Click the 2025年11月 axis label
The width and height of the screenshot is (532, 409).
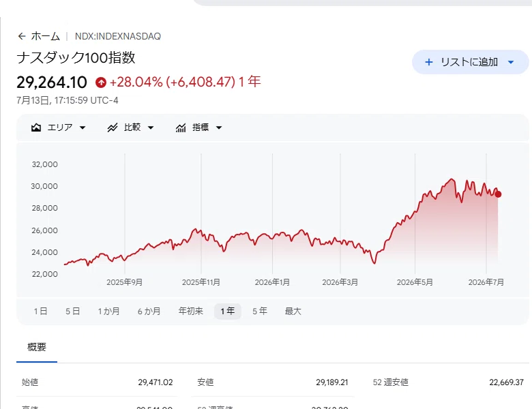(x=201, y=282)
